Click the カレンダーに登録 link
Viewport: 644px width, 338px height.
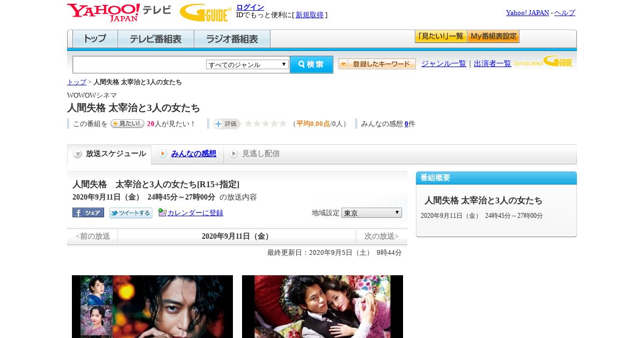pos(195,213)
